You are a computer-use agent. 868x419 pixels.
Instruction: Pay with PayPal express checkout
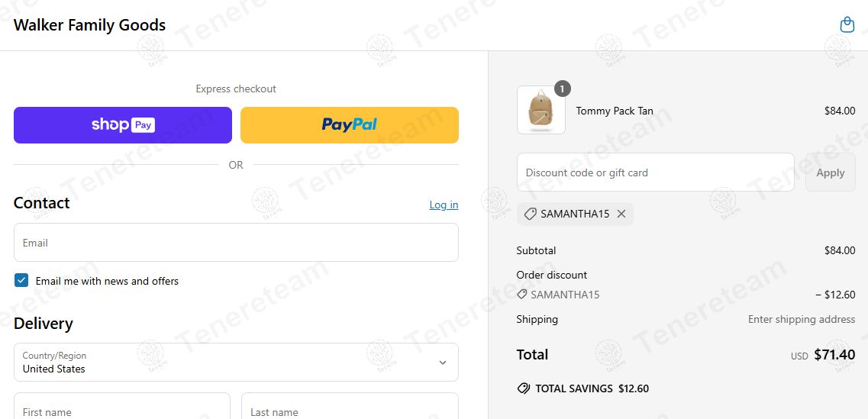click(x=349, y=125)
